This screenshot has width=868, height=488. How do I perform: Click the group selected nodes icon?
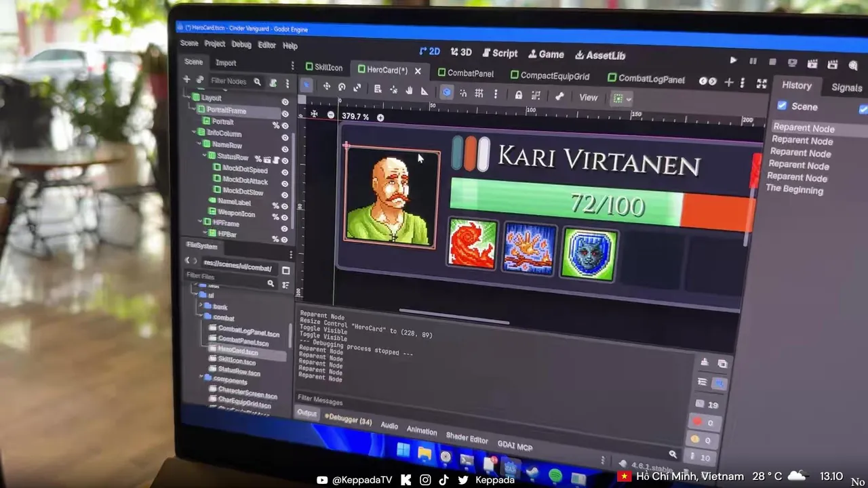(x=536, y=96)
